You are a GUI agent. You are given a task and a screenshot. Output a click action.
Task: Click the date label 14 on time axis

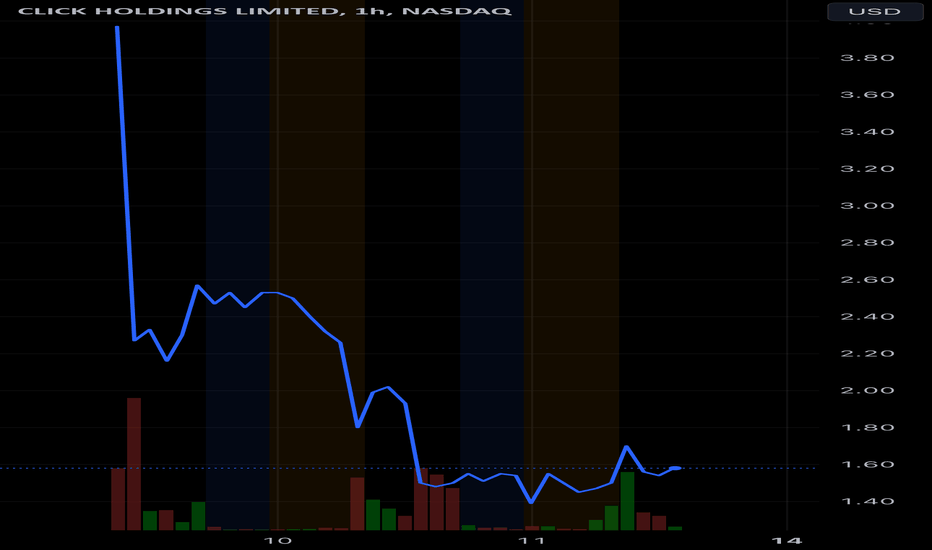click(786, 540)
